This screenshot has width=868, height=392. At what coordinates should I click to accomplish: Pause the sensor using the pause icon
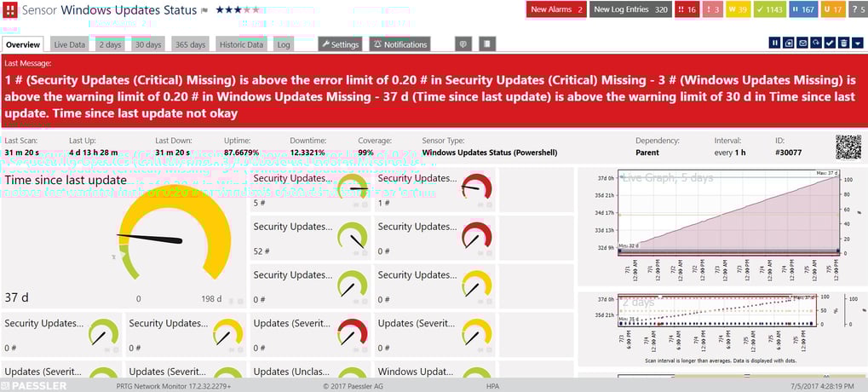(775, 43)
